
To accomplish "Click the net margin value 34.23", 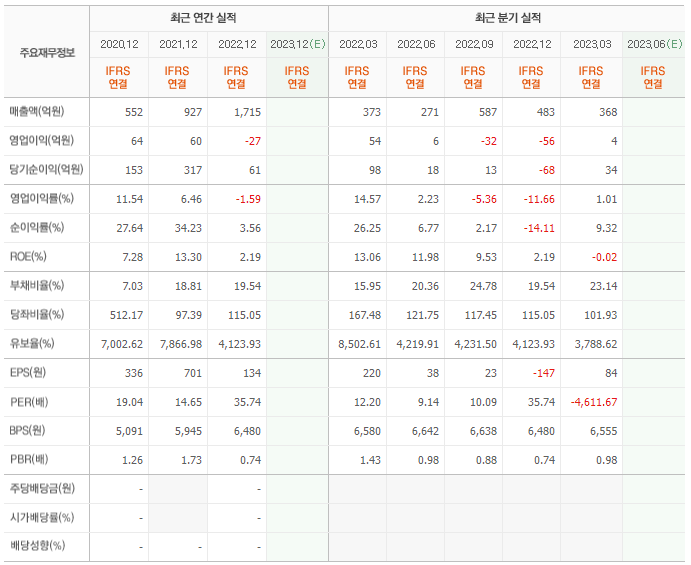I will point(188,228).
